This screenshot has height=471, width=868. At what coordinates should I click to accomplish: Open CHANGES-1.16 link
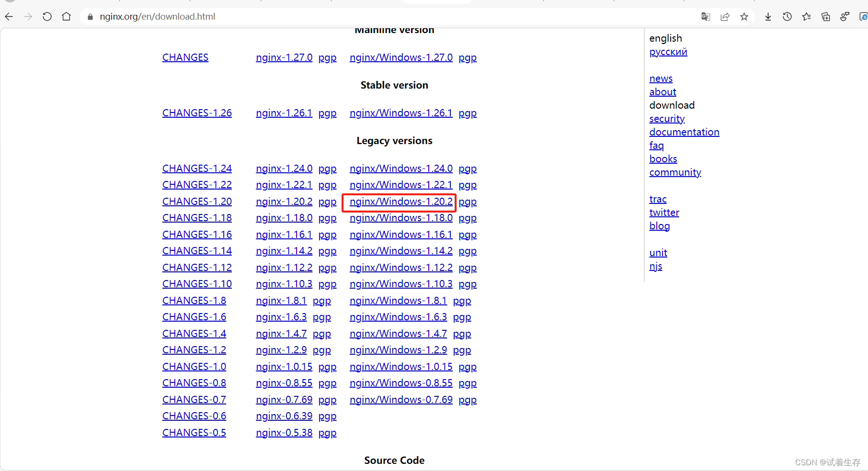pyautogui.click(x=197, y=235)
